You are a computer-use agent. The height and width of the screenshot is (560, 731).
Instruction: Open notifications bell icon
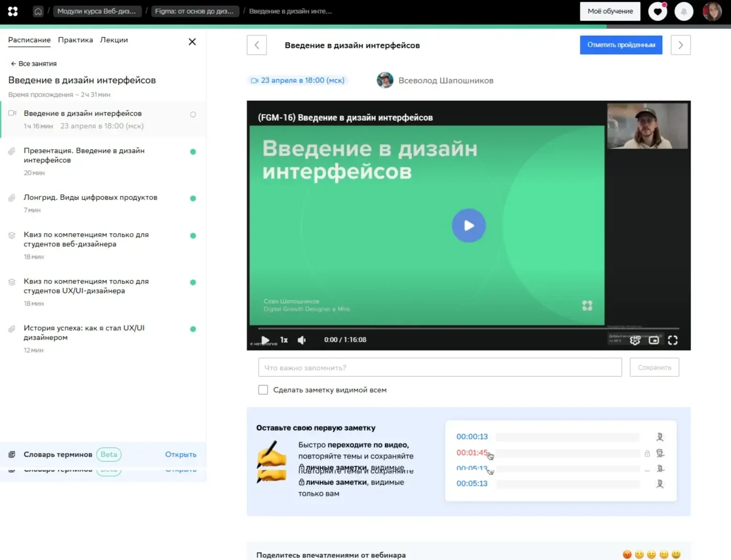684,11
